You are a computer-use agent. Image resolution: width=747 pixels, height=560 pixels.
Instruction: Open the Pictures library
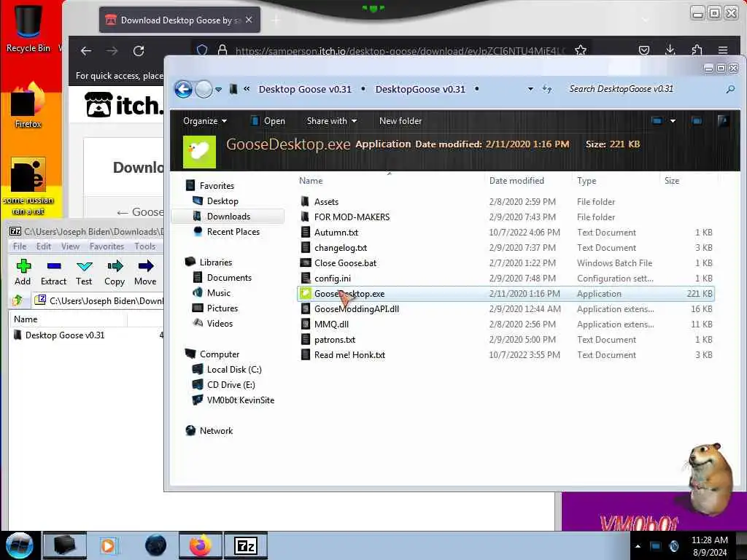222,308
